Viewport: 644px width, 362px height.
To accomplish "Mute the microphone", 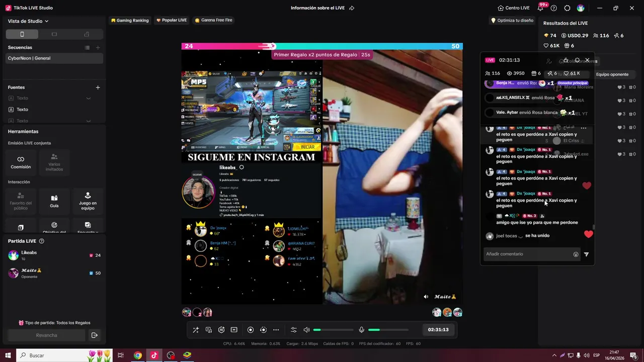I will tap(361, 330).
